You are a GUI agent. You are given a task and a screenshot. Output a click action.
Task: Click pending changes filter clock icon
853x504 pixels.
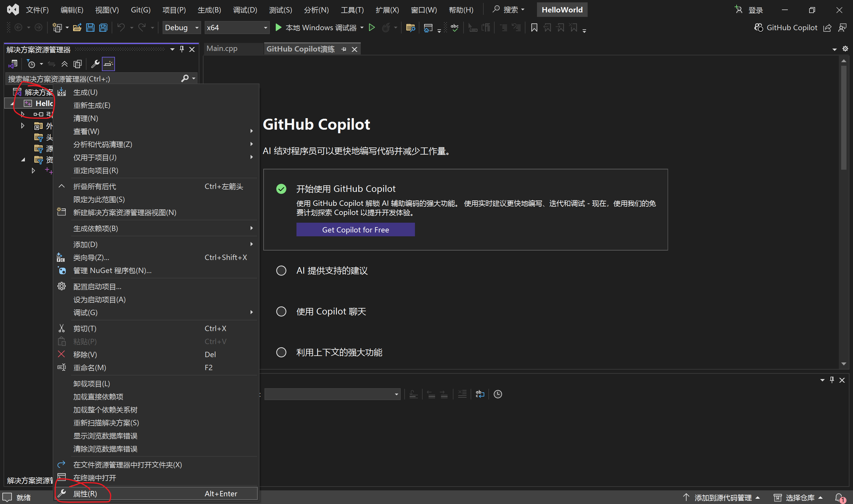coord(31,64)
